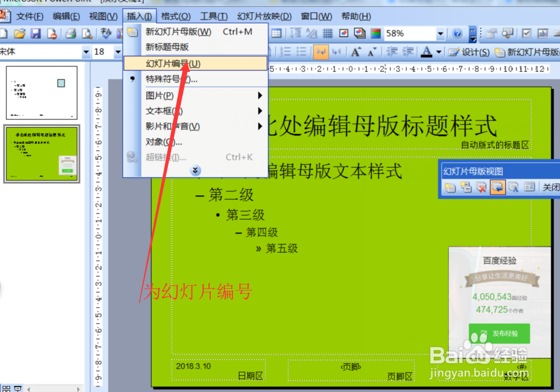The width and height of the screenshot is (560, 392).
Task: Toggle the numbered list formatting
Action: click(286, 52)
